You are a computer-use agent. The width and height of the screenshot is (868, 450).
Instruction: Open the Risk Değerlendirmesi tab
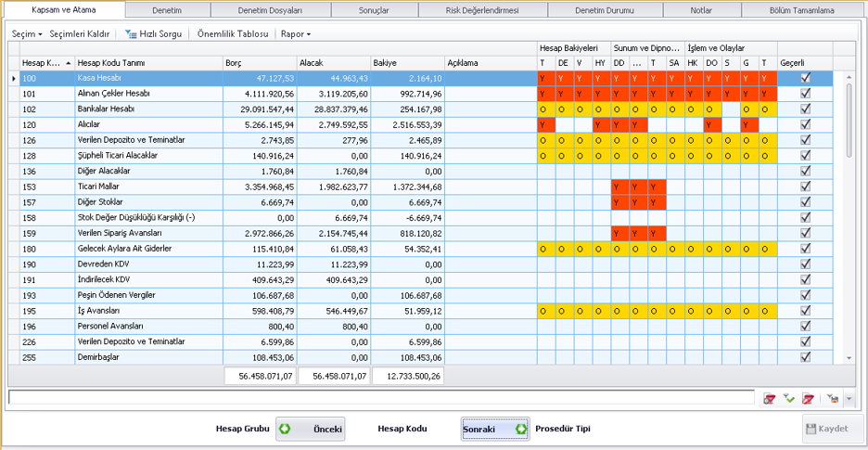[482, 10]
